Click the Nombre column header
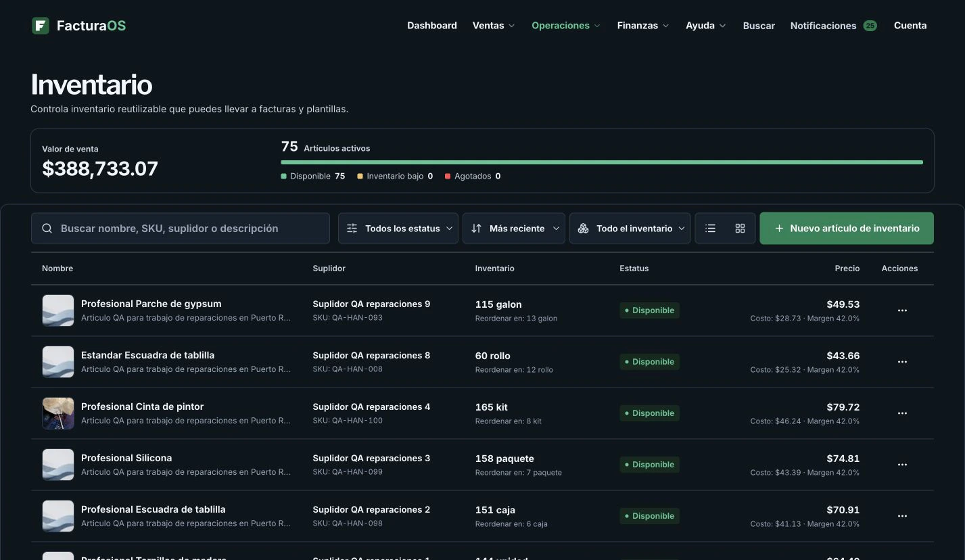965x560 pixels. click(x=57, y=269)
